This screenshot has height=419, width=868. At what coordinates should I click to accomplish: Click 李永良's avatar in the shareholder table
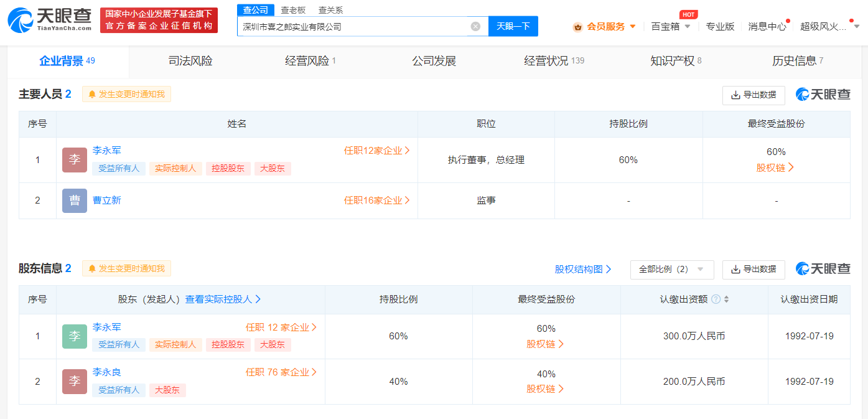(75, 382)
